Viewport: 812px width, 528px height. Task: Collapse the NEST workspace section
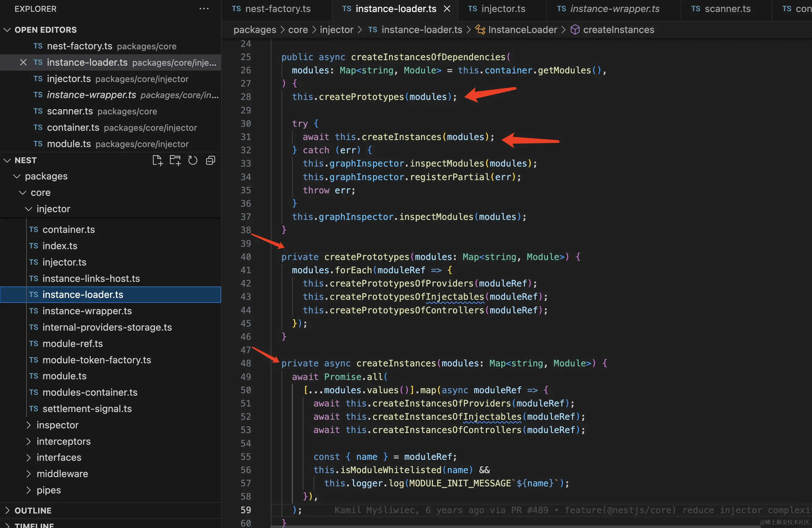point(7,160)
